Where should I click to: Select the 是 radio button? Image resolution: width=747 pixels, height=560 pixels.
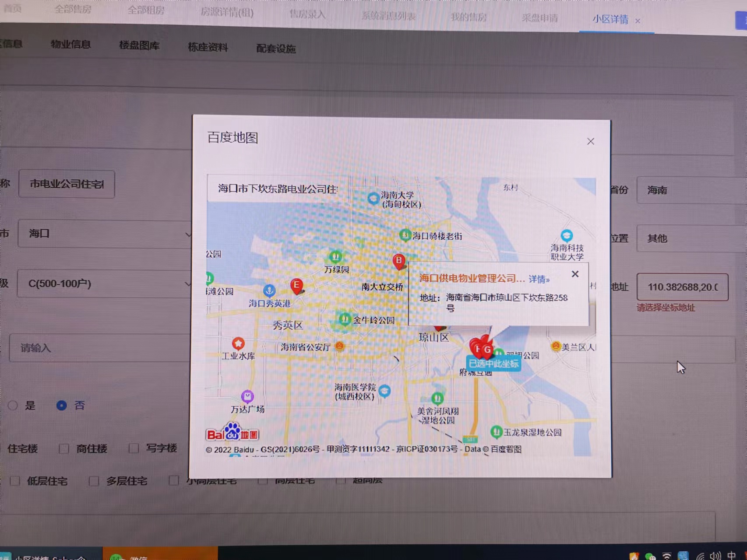(x=13, y=406)
